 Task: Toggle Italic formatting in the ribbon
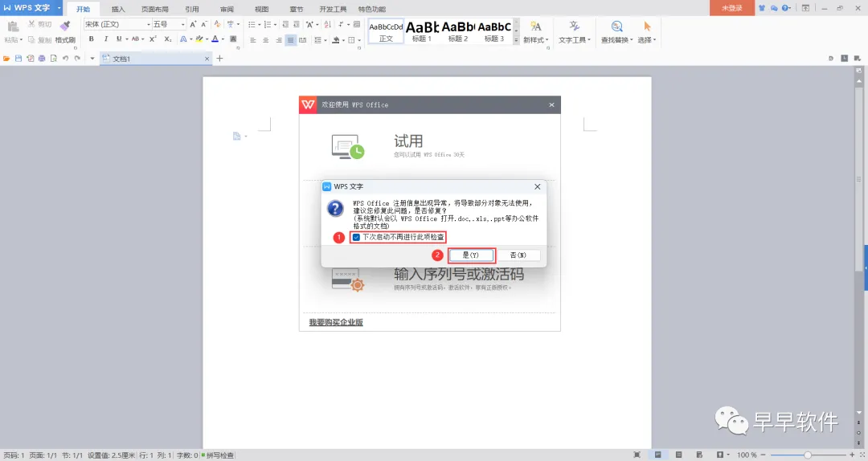(x=106, y=39)
